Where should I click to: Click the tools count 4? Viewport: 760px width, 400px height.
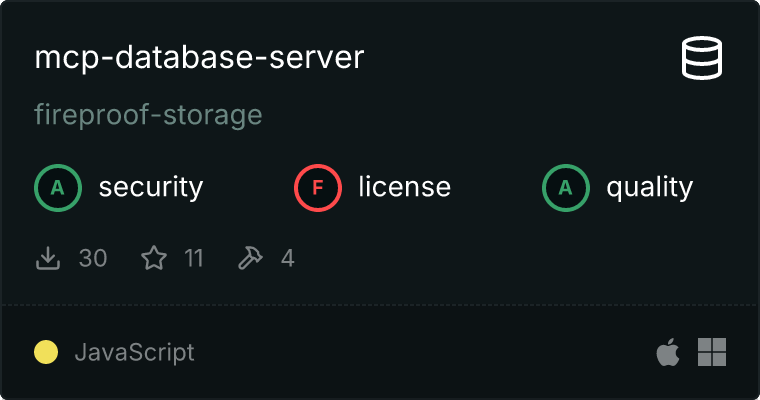288,259
